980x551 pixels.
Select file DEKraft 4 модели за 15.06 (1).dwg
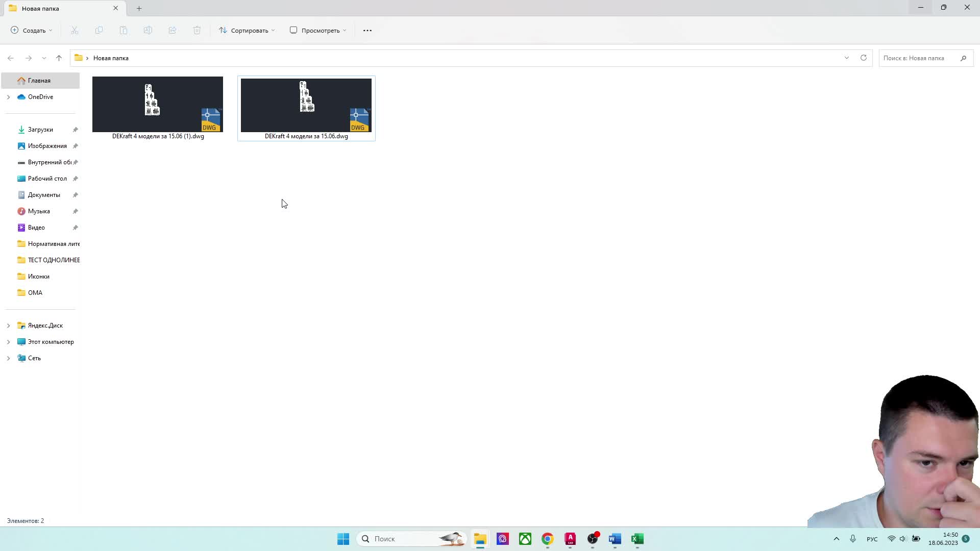pyautogui.click(x=158, y=108)
